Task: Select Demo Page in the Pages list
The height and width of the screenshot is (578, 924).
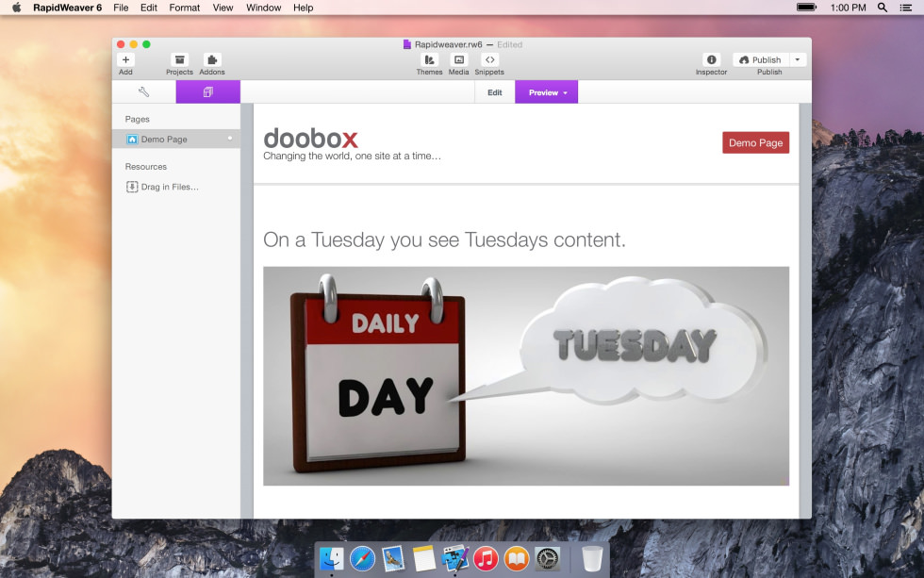Action: click(x=175, y=139)
